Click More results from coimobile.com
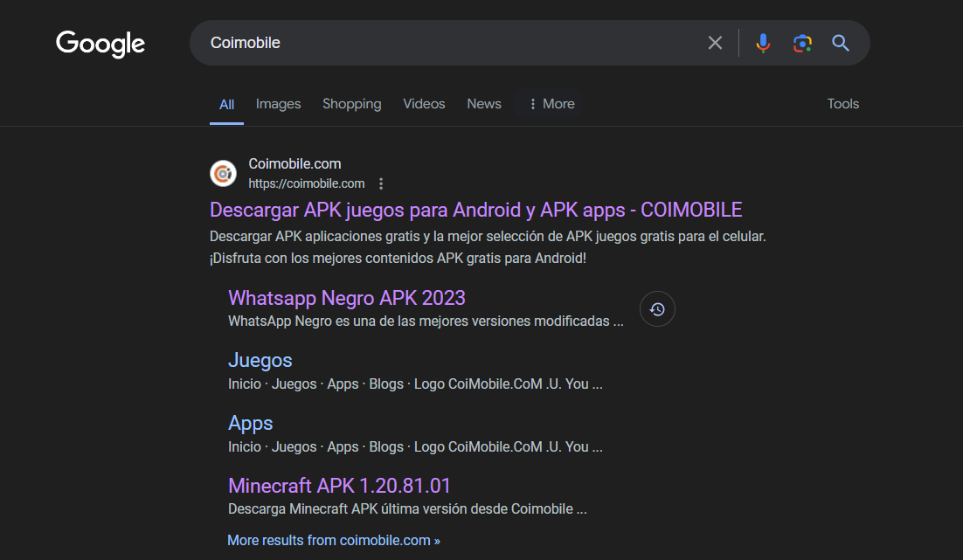Image resolution: width=963 pixels, height=560 pixels. point(333,540)
